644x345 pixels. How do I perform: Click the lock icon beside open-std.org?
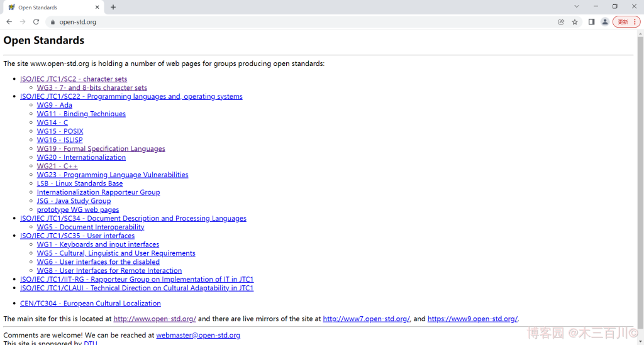[x=53, y=21]
